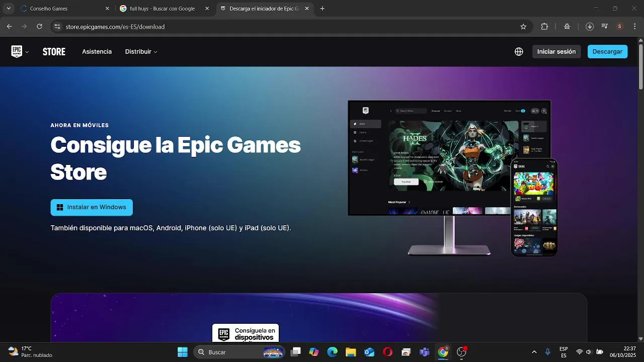Open File Explorer from taskbar
Image resolution: width=644 pixels, height=362 pixels.
351,352
